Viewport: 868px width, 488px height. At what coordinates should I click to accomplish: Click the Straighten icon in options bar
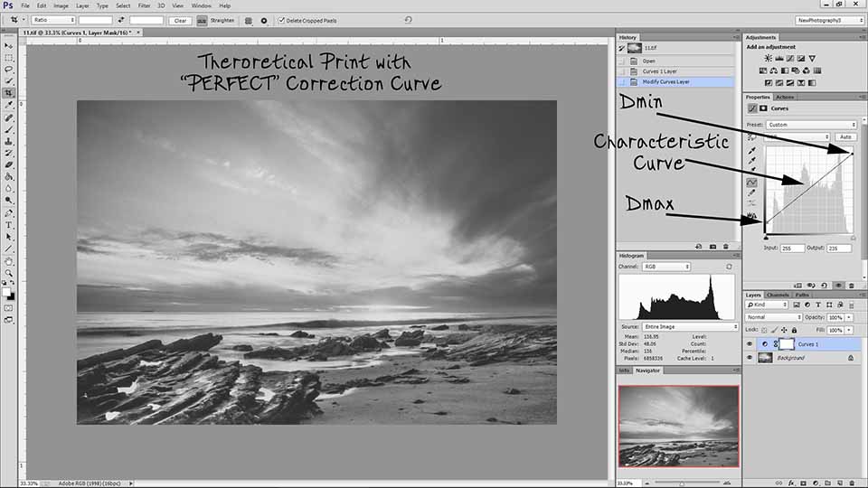click(x=202, y=20)
